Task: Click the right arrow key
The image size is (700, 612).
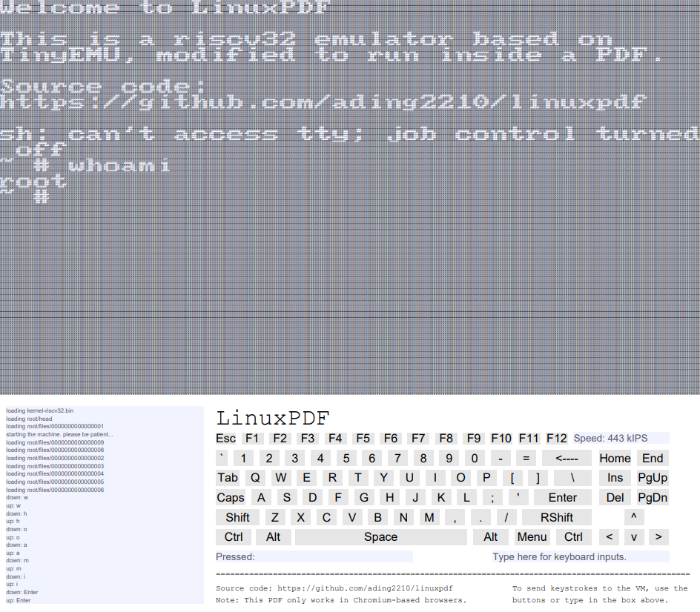Action: (658, 537)
